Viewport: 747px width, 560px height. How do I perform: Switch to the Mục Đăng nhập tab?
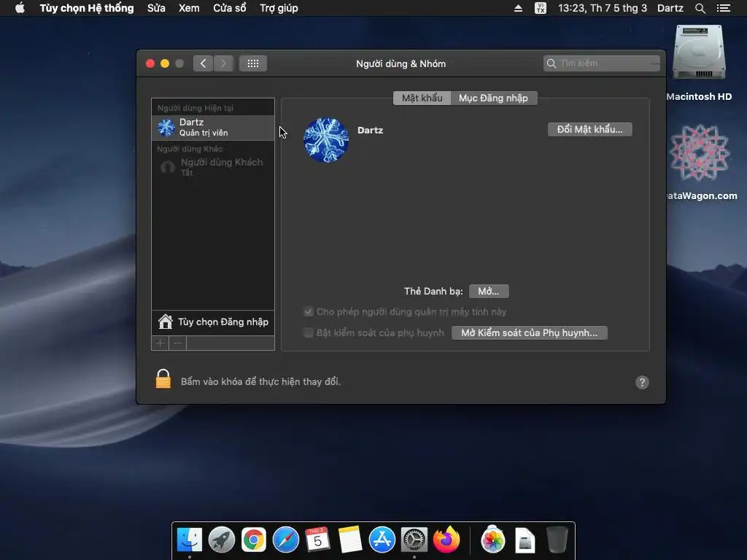[494, 98]
